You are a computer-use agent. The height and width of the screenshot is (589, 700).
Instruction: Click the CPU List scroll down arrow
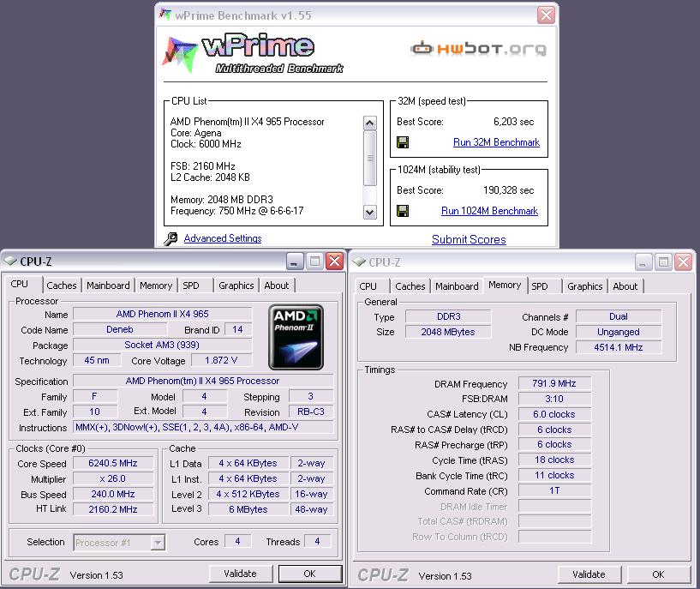coord(369,212)
